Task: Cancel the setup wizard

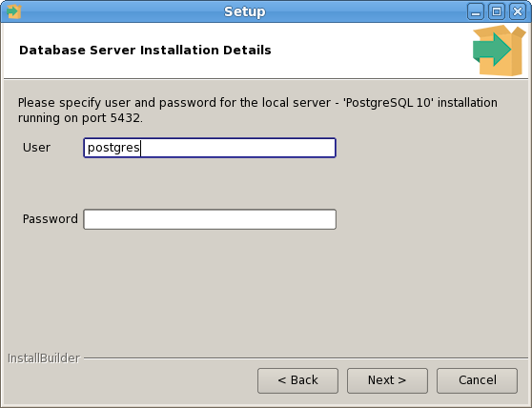Action: point(477,380)
